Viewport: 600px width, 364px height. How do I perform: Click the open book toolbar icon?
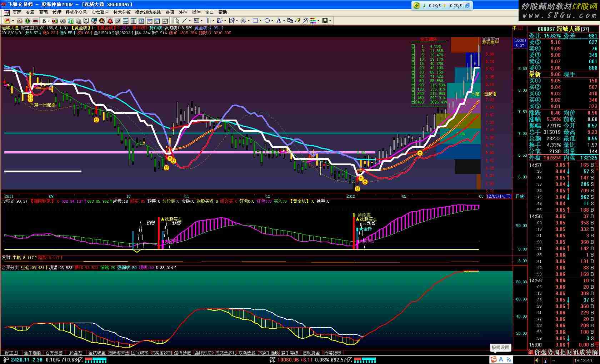coord(86,21)
